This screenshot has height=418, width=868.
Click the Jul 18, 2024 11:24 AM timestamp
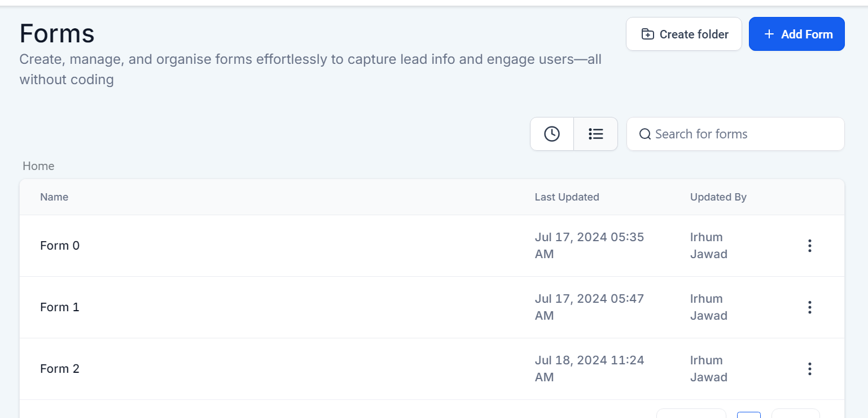coord(589,368)
